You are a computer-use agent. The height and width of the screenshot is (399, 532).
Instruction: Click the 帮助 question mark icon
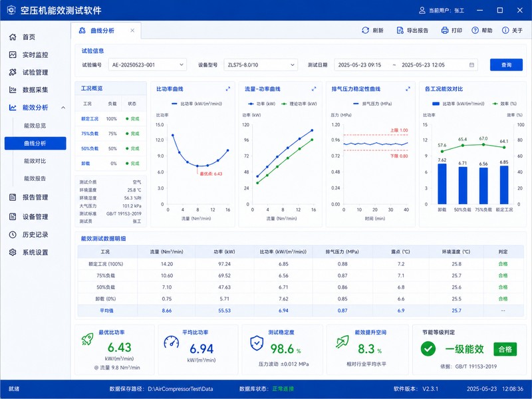(x=475, y=30)
